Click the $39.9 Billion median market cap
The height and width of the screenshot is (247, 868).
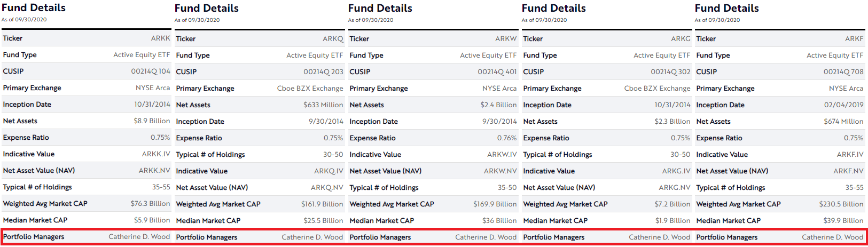click(x=843, y=221)
